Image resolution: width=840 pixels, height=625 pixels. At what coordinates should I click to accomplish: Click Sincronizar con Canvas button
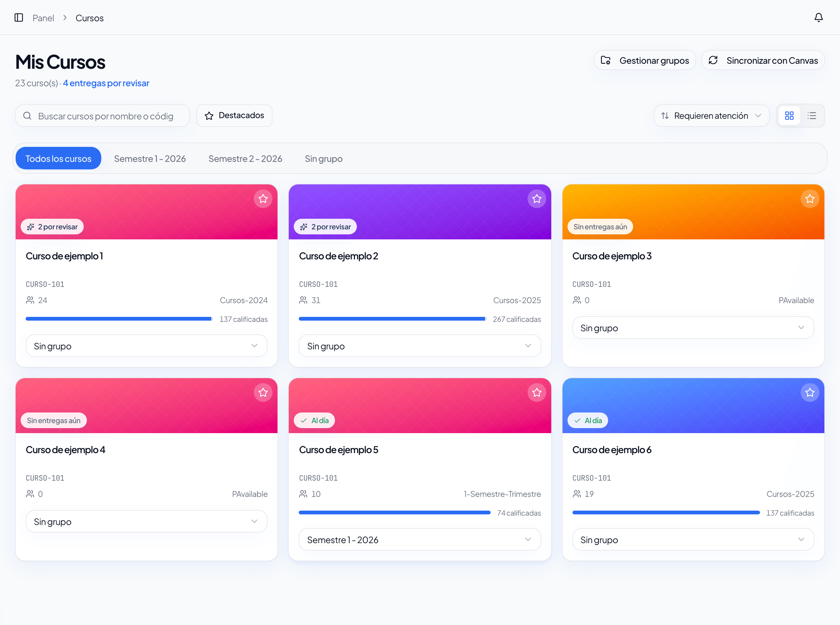point(763,60)
